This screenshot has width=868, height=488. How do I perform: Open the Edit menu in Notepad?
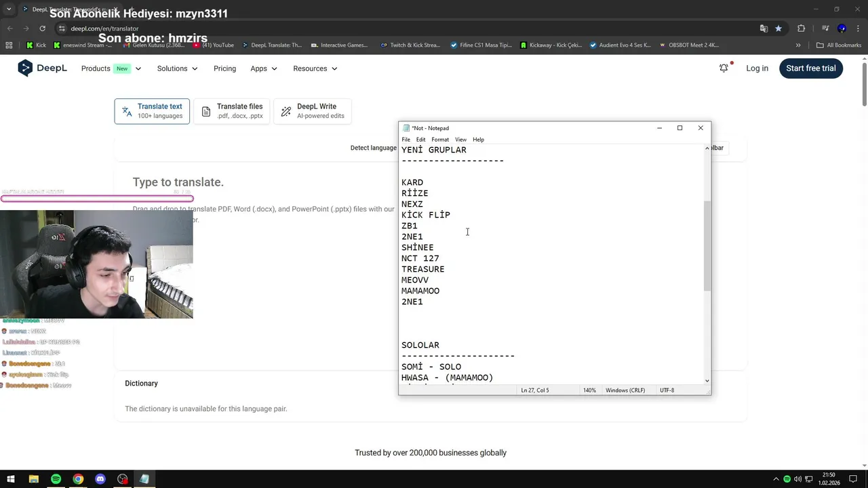(x=420, y=140)
